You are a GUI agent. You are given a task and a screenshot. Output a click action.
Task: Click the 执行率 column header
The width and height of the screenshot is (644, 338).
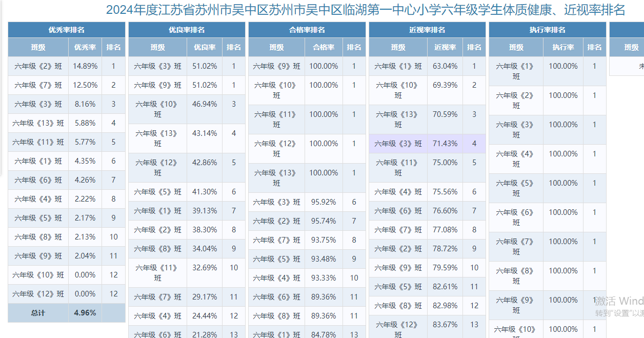(x=563, y=47)
